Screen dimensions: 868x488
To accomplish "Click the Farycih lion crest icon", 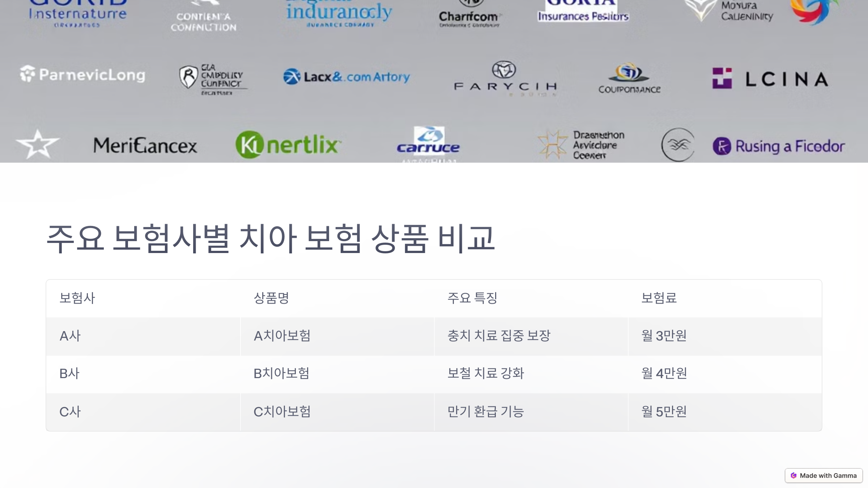I will (x=504, y=70).
